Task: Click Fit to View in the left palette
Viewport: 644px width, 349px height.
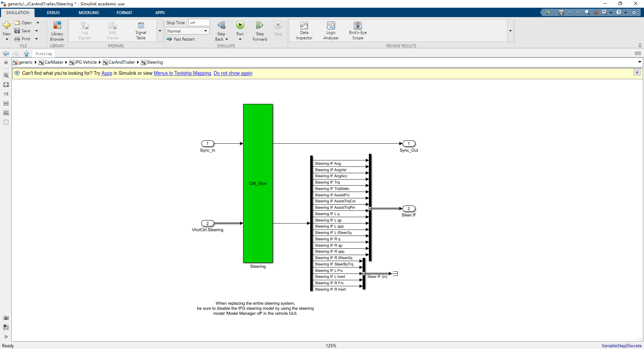Action: (6, 85)
